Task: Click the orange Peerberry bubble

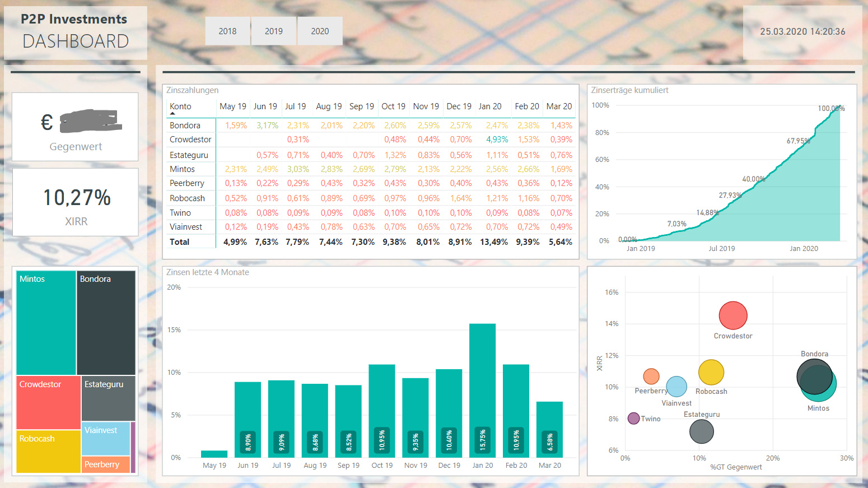Action: pos(651,377)
